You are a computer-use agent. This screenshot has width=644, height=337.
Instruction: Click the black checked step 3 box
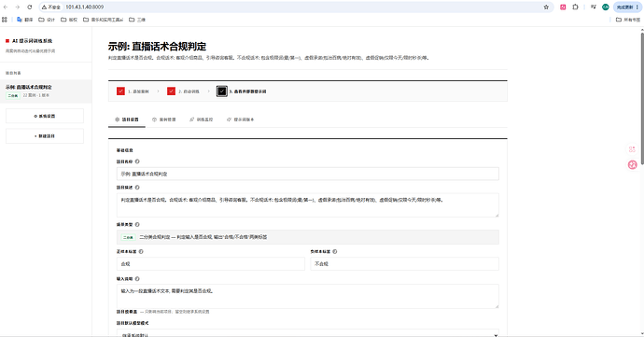click(222, 91)
